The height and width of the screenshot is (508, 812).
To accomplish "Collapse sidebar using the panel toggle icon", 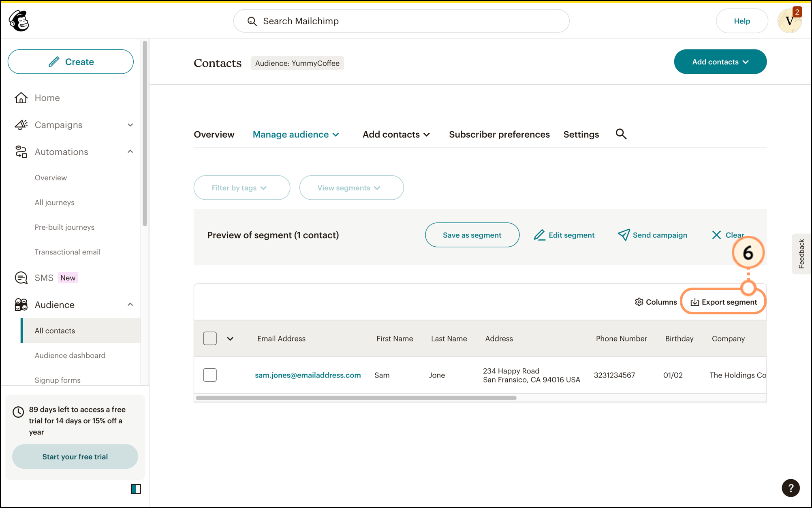I will tap(136, 489).
